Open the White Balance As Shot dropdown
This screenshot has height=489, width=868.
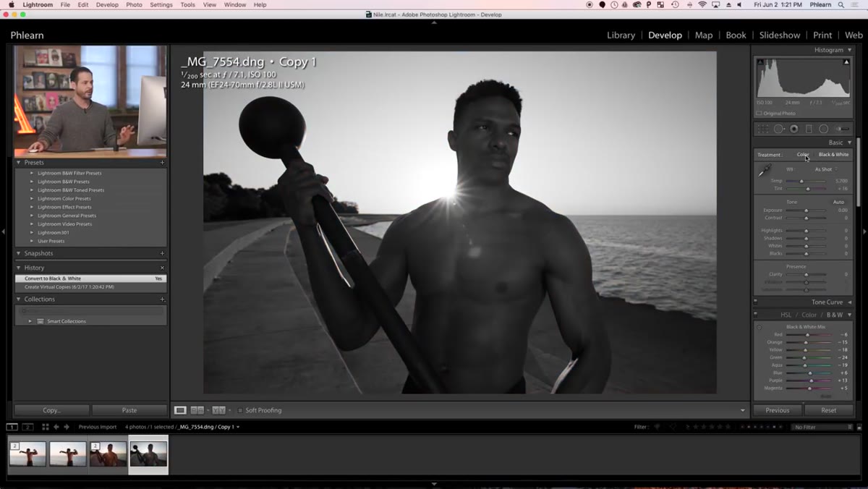pyautogui.click(x=825, y=169)
